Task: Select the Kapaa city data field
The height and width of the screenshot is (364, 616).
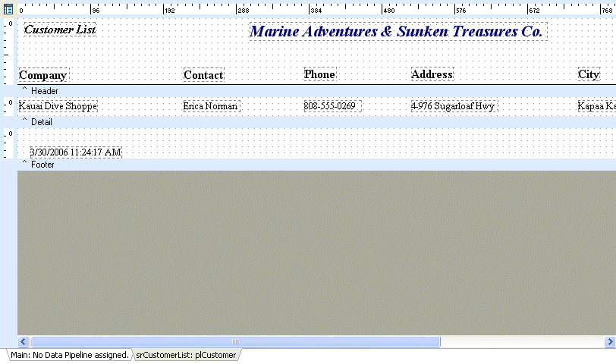Action: [596, 106]
